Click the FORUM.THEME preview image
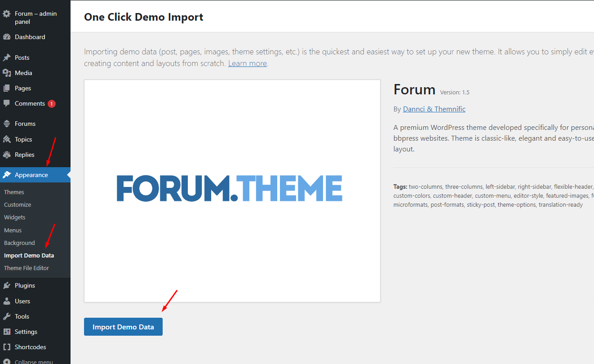Image resolution: width=594 pixels, height=364 pixels. (x=232, y=191)
